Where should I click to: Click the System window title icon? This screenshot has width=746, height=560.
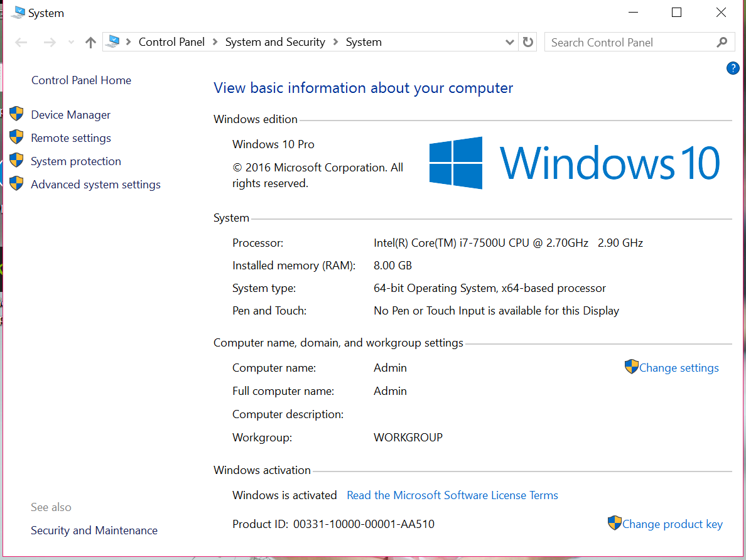(x=18, y=13)
